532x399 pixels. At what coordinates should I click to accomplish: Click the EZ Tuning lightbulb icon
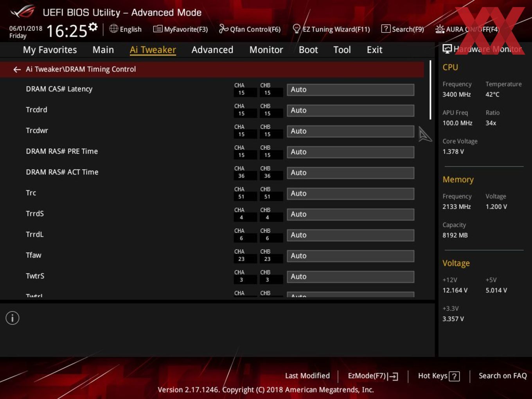point(297,29)
